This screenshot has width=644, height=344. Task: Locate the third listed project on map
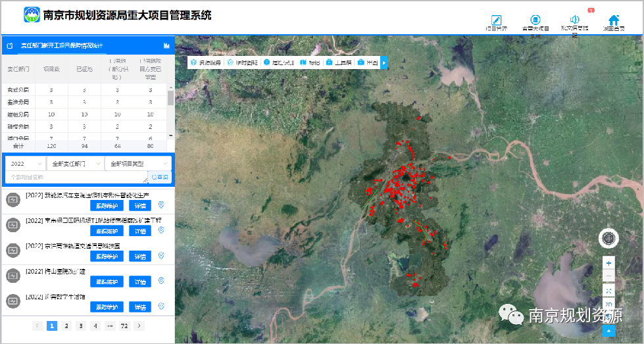[x=161, y=256]
